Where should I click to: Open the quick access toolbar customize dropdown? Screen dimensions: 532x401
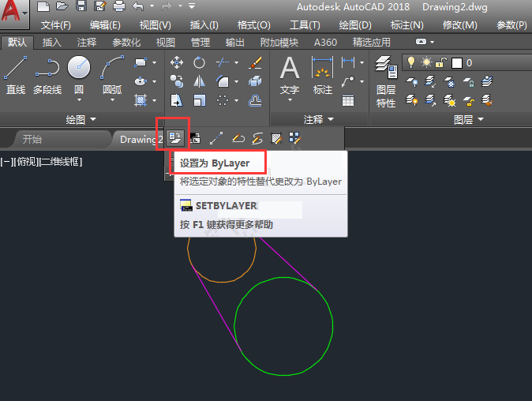click(x=192, y=6)
